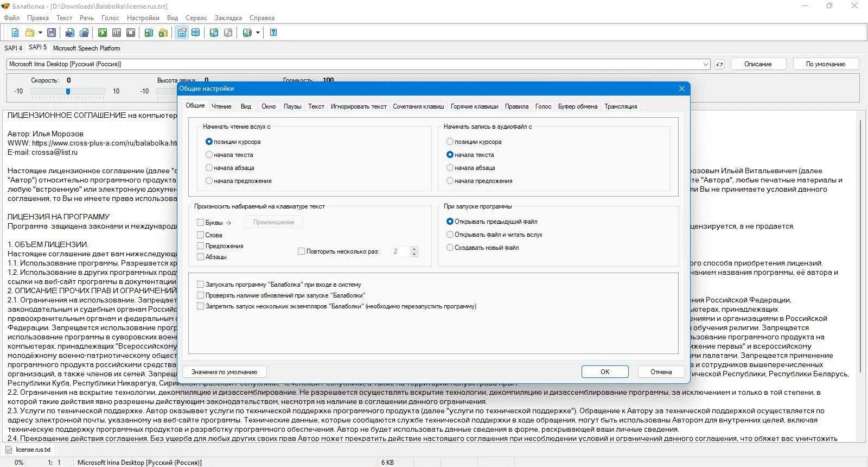Start reading aloud with the green play icon
The height and width of the screenshot is (467, 868).
[103, 33]
